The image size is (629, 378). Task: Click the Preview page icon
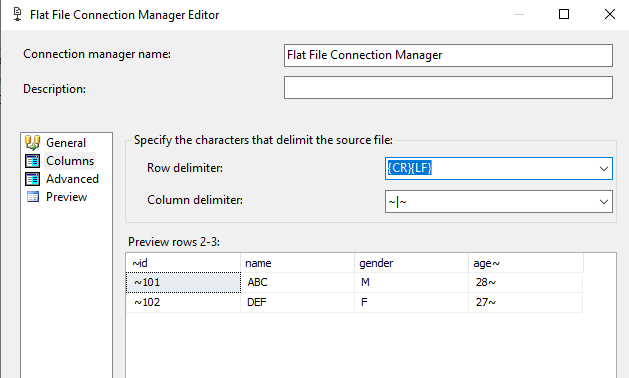[x=33, y=197]
